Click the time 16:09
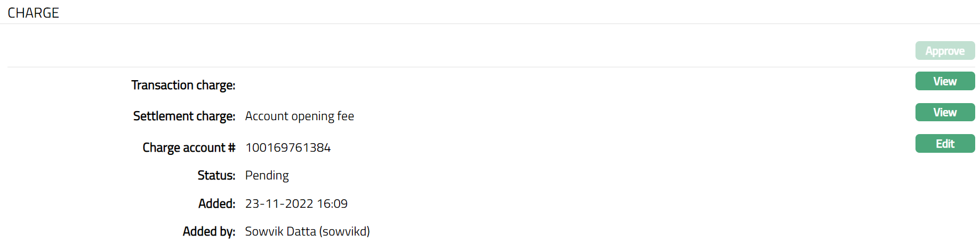This screenshot has height=250, width=980. tap(332, 204)
